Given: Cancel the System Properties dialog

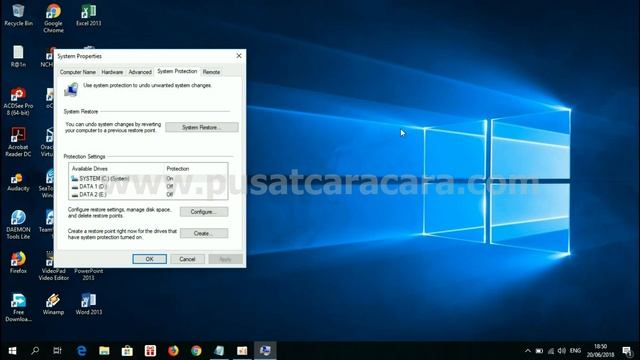Looking at the screenshot, I should (187, 259).
